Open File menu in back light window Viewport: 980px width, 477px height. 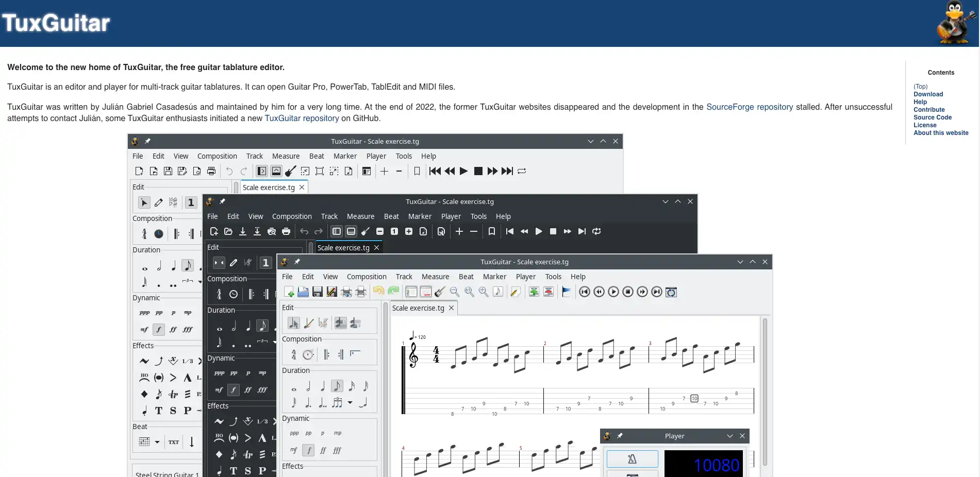coord(138,156)
